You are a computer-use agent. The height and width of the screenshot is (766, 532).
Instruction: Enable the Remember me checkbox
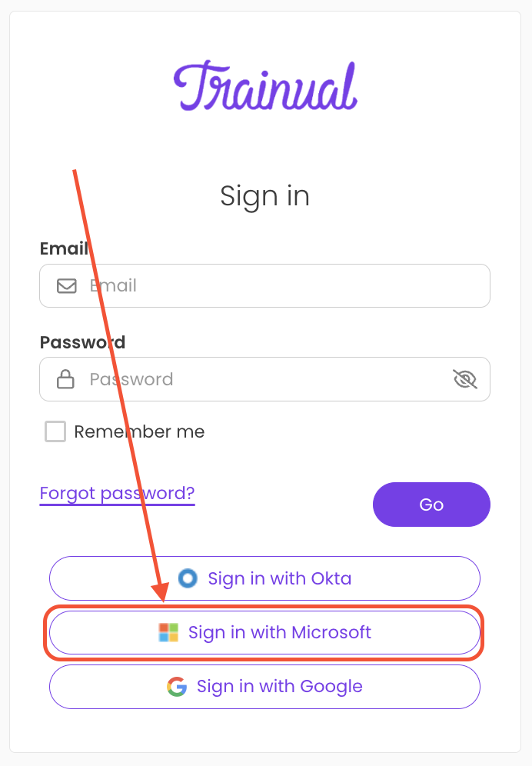55,431
